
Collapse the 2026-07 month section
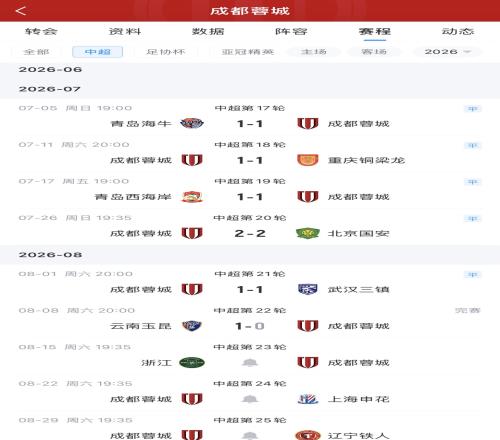[250, 89]
